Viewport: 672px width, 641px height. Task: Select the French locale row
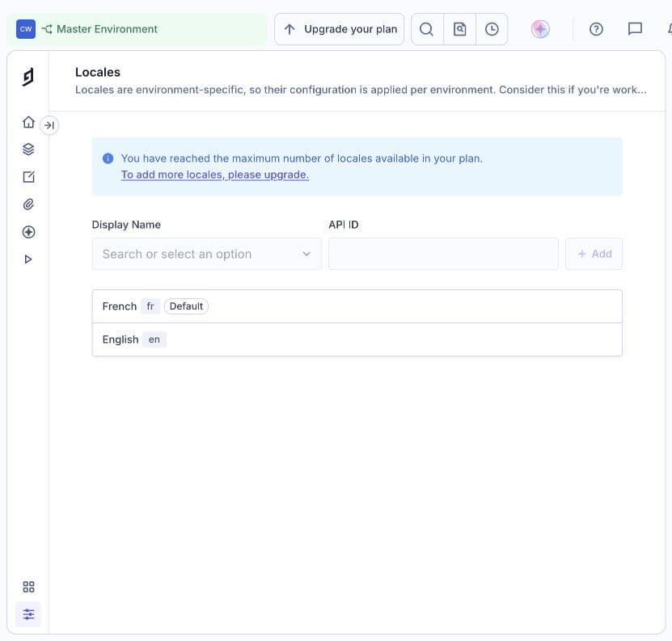click(x=357, y=306)
